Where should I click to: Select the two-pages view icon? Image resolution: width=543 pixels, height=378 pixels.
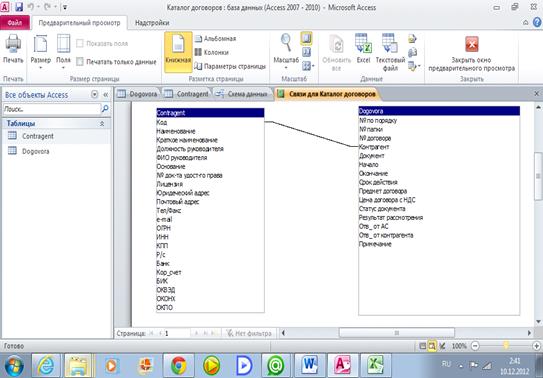tap(306, 52)
